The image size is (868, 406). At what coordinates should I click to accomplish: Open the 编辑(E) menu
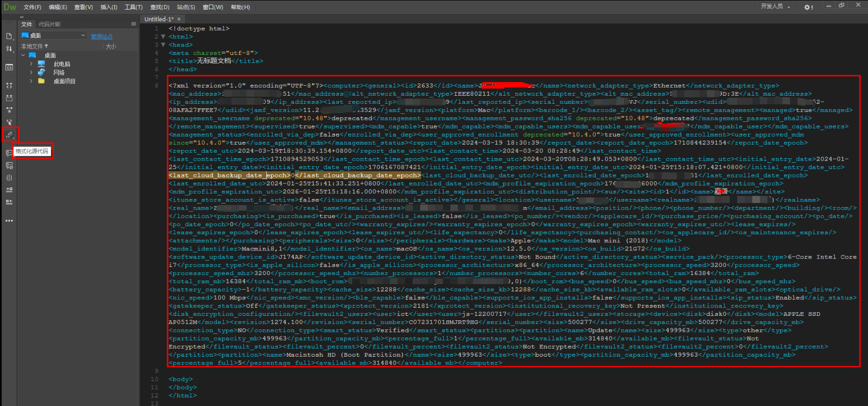[58, 7]
